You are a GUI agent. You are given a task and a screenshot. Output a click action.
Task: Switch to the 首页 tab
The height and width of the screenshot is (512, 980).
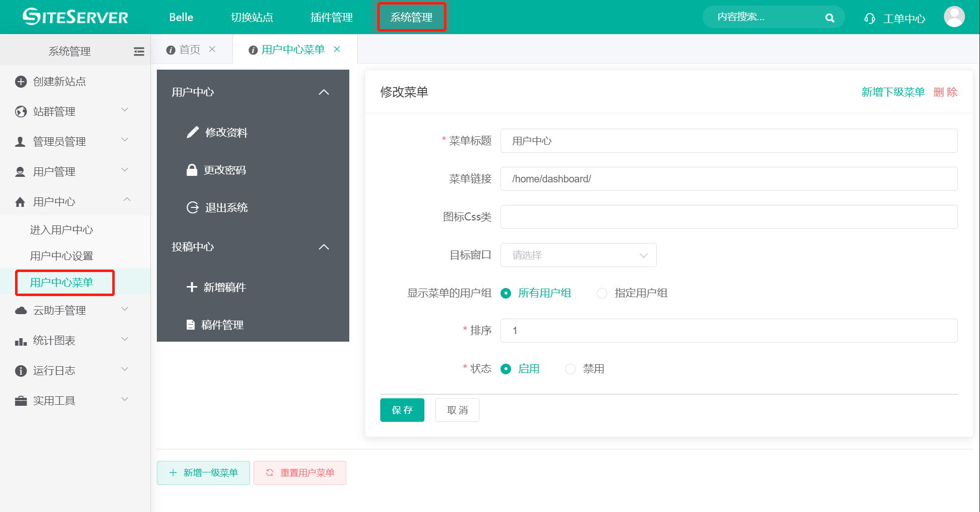point(190,49)
